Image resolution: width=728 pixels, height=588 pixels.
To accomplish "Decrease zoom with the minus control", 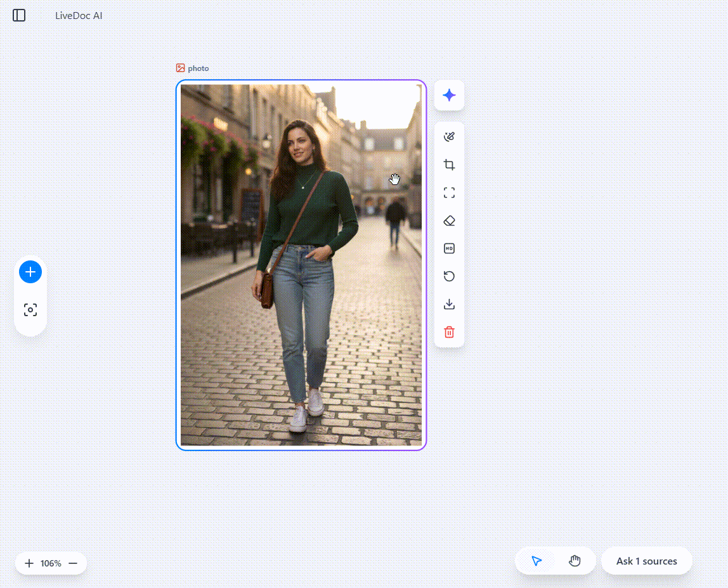I will (72, 563).
